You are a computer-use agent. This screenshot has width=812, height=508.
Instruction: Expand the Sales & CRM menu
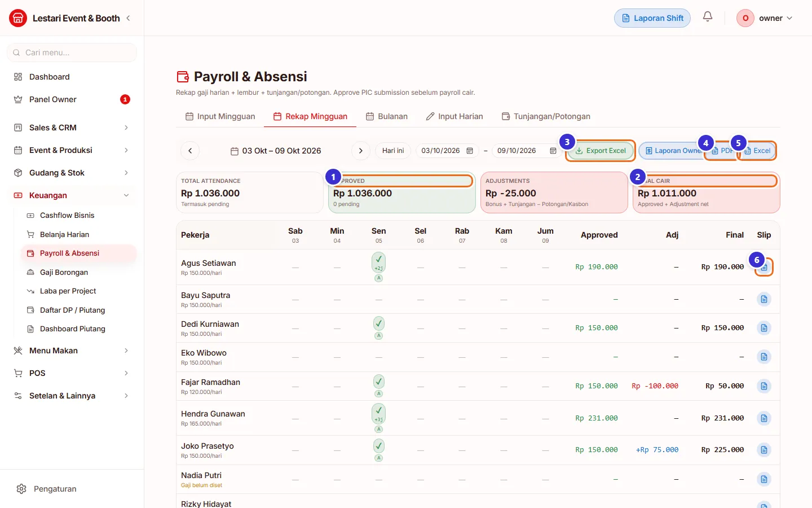click(x=72, y=128)
